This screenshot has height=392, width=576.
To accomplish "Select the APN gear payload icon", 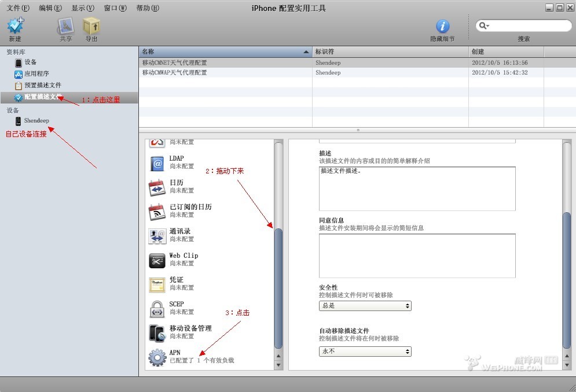I will coord(157,357).
